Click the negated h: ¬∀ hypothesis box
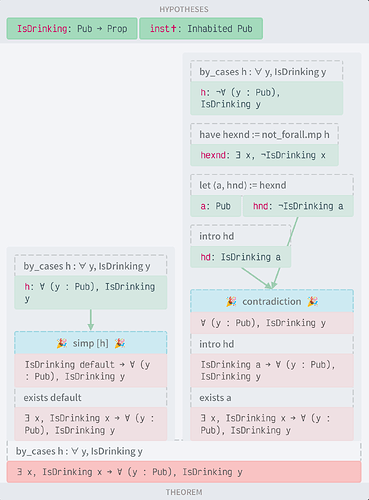This screenshot has height=500, width=369. point(266,98)
